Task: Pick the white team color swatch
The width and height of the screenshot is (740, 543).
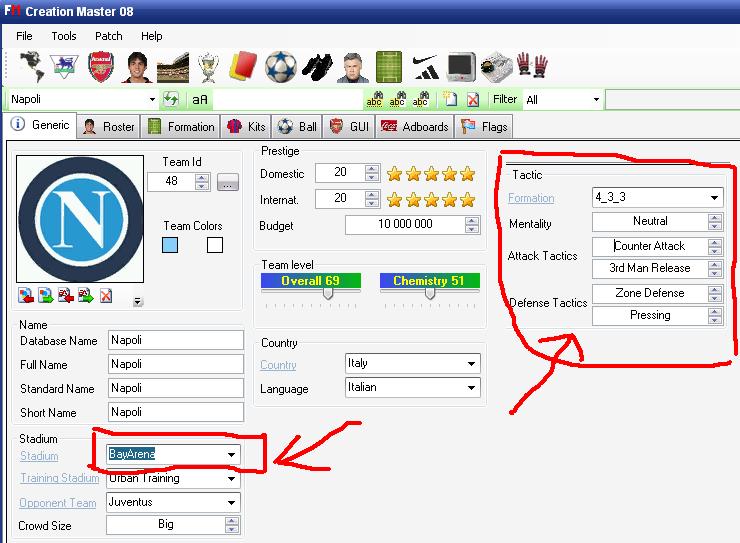Action: click(215, 245)
